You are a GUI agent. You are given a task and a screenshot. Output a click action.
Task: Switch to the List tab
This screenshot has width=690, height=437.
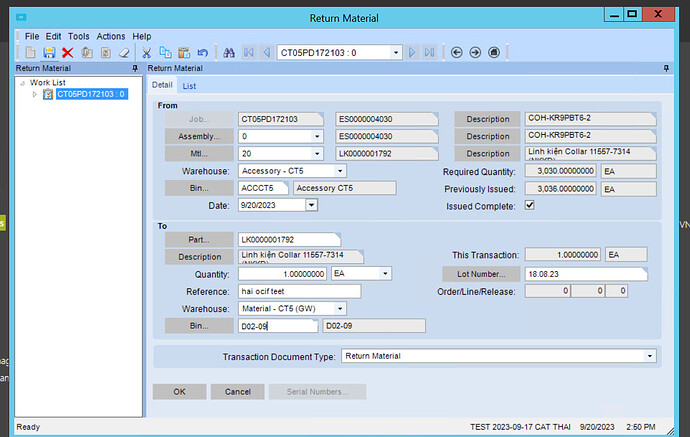coord(189,86)
